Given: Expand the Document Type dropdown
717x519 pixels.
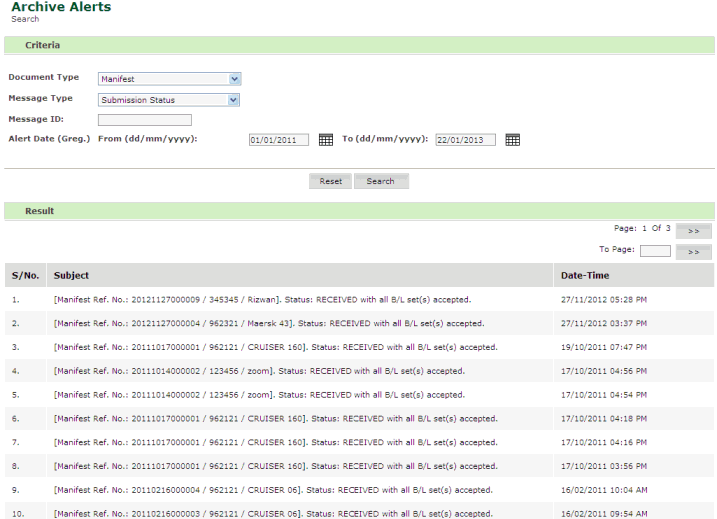Looking at the screenshot, I should coord(170,79).
